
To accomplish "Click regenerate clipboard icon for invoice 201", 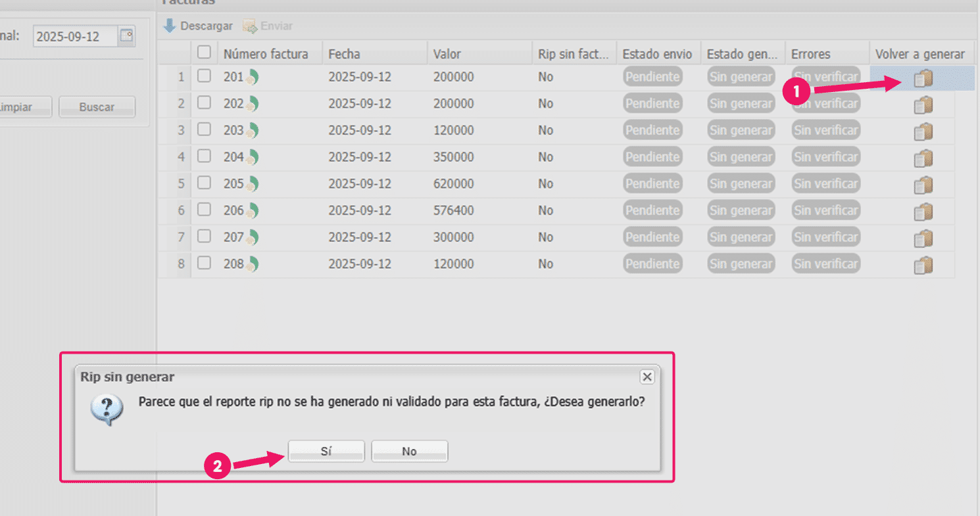I will tap(923, 78).
